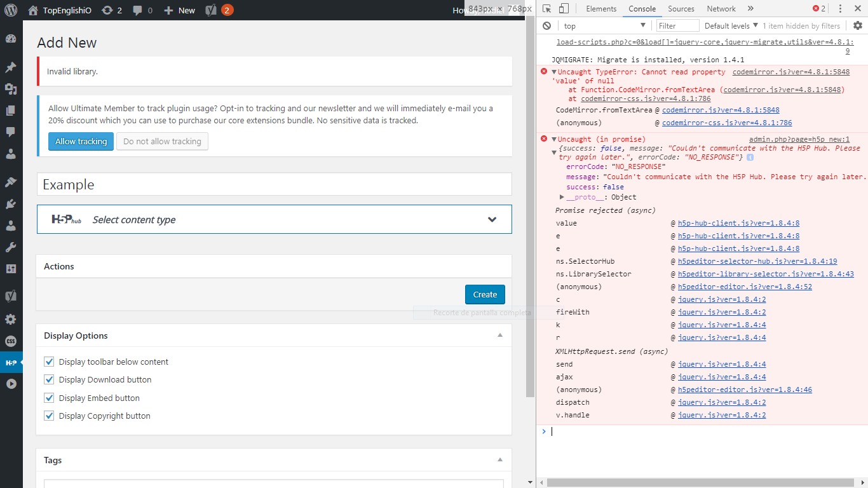Image resolution: width=868 pixels, height=488 pixels.
Task: Open the WordPress logo menu
Action: tap(11, 10)
